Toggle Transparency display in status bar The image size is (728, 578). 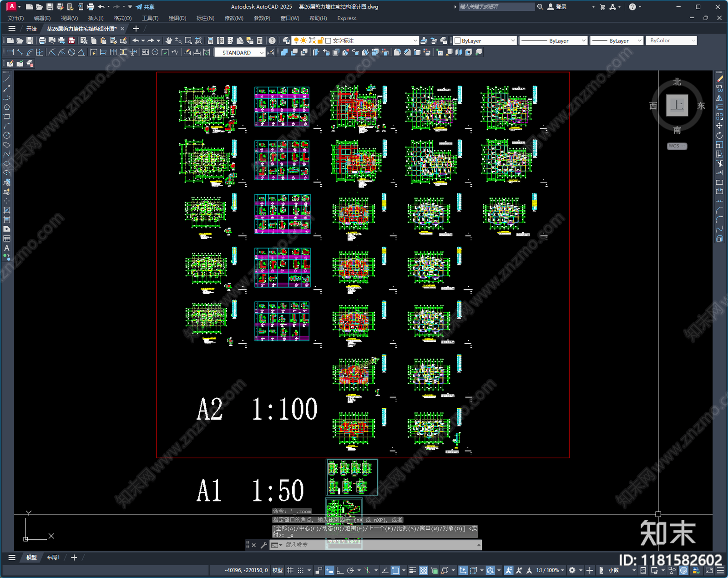(423, 570)
